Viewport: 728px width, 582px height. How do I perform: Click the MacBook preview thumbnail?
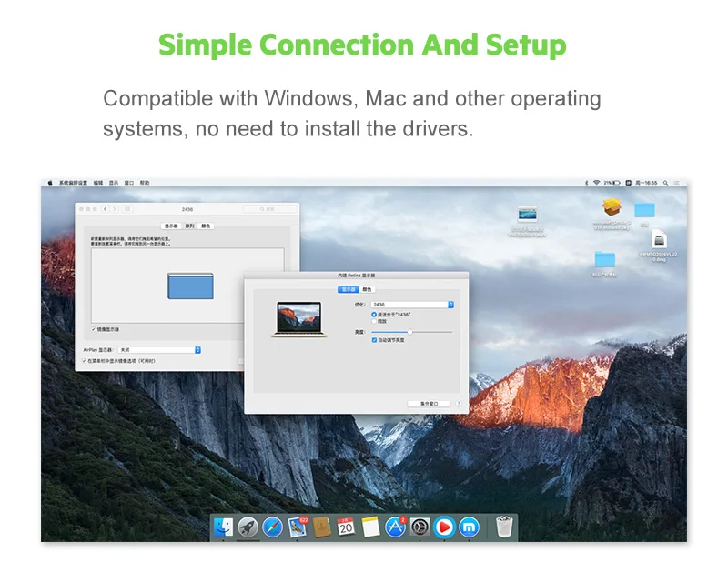[x=299, y=319]
